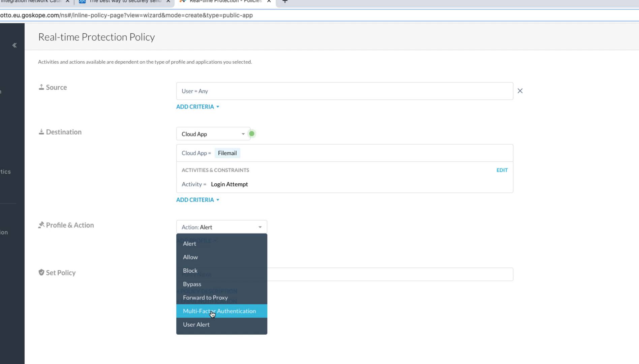Choose Block from the action list
This screenshot has height=364, width=639.
[x=190, y=271]
